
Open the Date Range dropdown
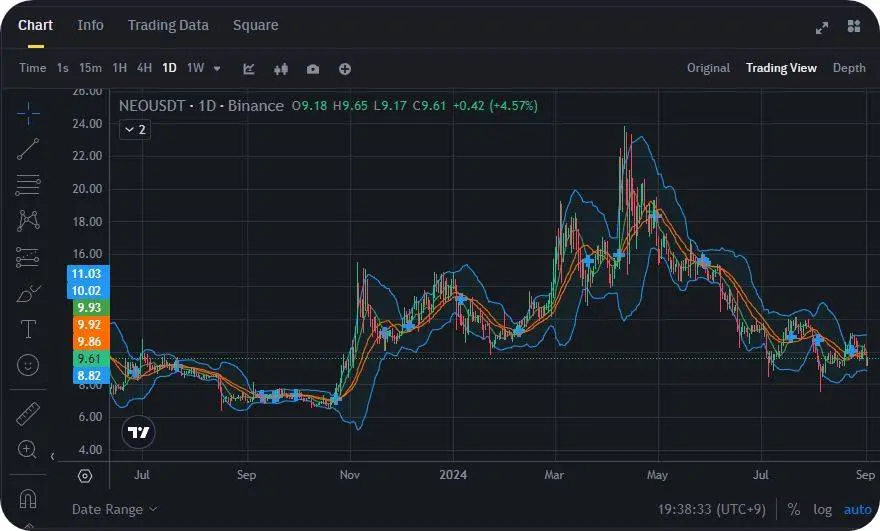[114, 509]
